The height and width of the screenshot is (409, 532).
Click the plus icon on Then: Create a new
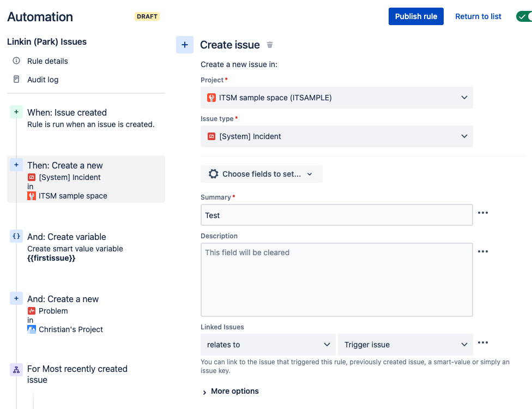[16, 165]
